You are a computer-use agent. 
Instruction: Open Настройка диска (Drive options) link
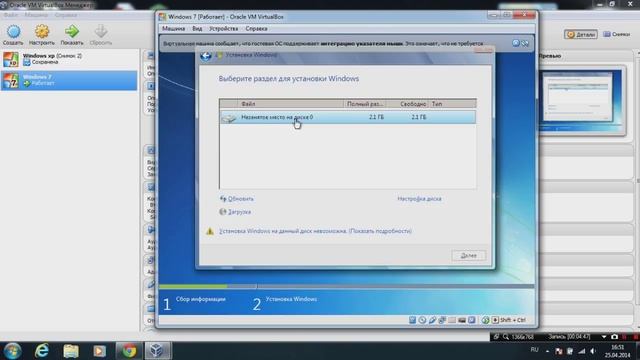419,199
